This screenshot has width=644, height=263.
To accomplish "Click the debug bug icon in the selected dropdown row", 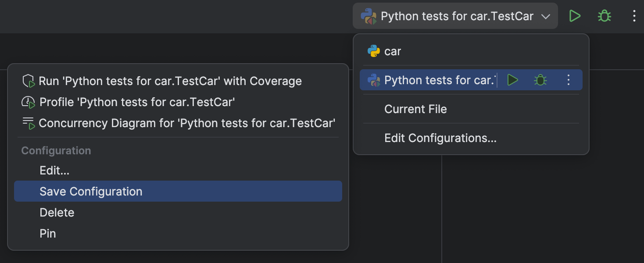I will (x=540, y=80).
